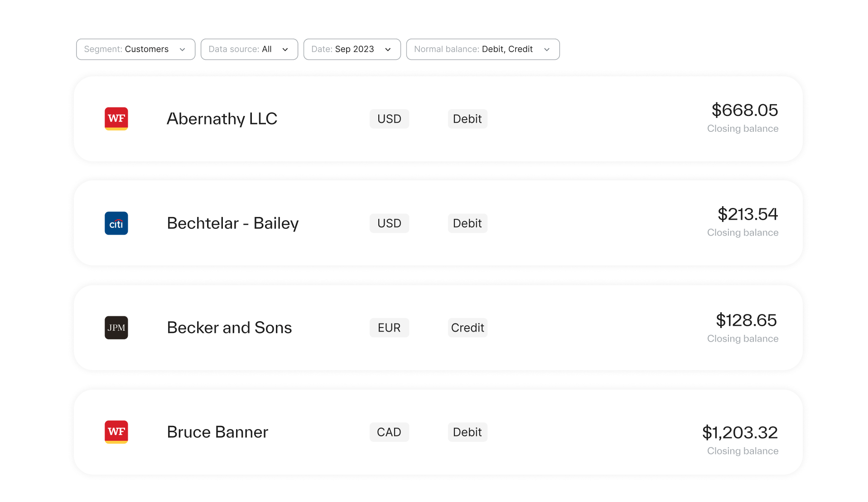Open the Date: Sep 2023 dropdown
868x502 pixels.
tap(352, 49)
